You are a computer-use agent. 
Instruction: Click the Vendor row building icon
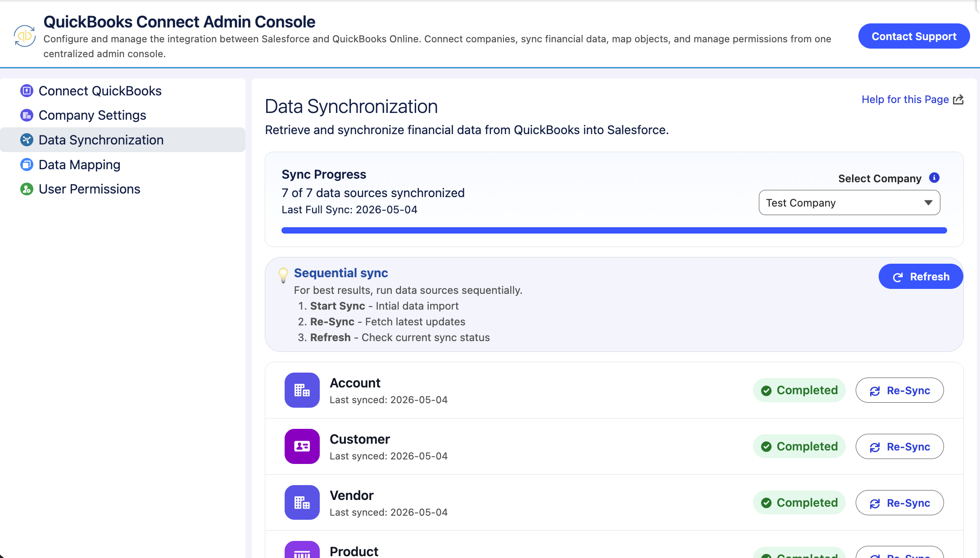tap(302, 503)
